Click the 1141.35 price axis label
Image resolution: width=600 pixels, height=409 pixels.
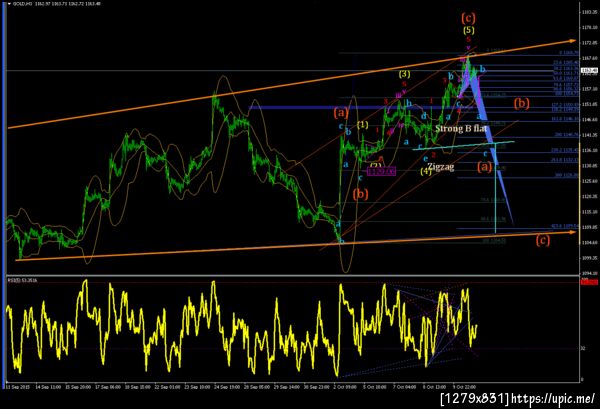tap(589, 135)
